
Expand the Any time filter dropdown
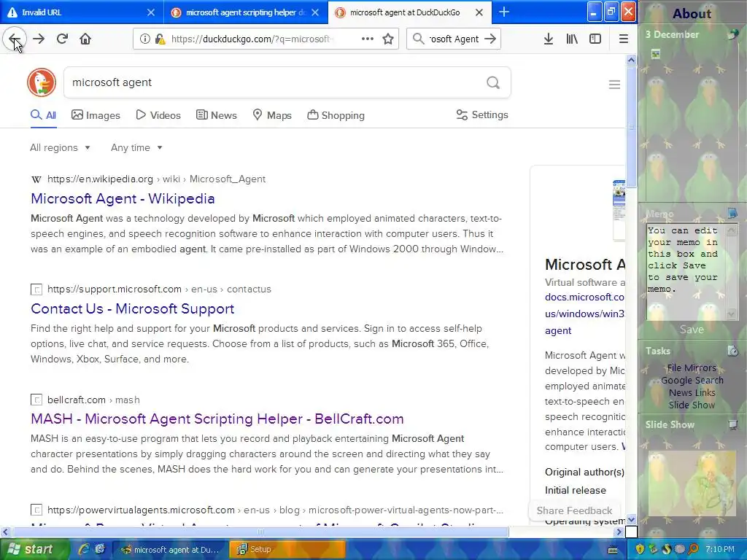(136, 147)
